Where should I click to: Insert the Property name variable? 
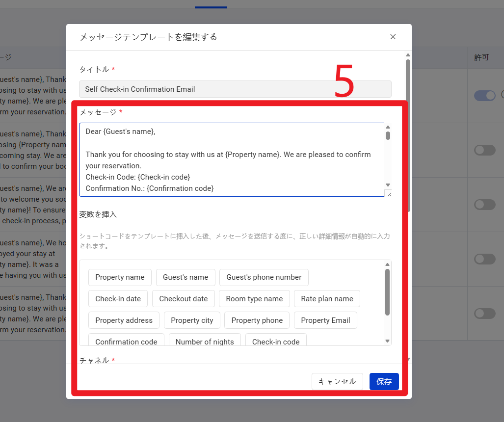(x=120, y=277)
